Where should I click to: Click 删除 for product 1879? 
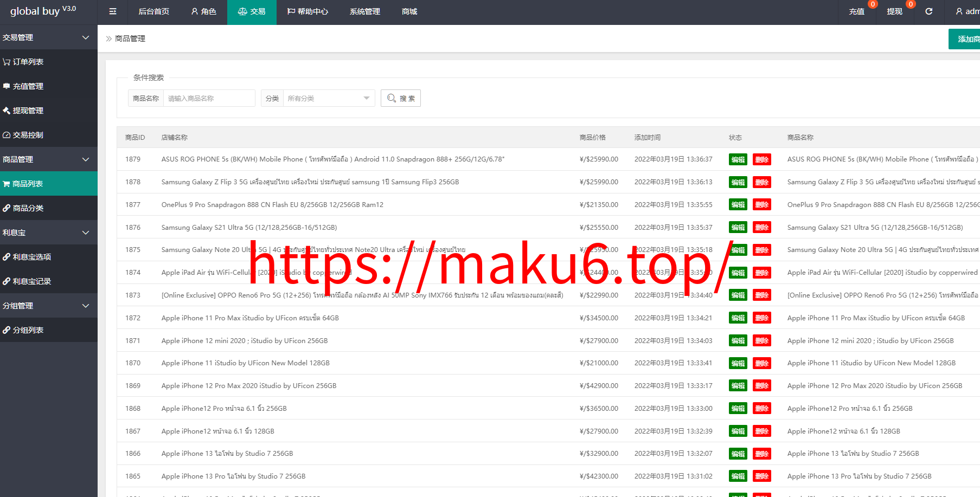pyautogui.click(x=762, y=159)
